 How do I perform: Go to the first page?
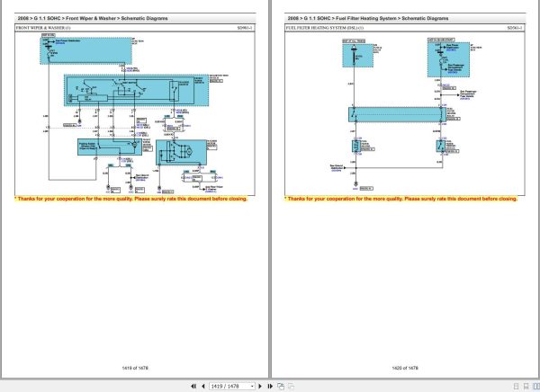pyautogui.click(x=193, y=386)
